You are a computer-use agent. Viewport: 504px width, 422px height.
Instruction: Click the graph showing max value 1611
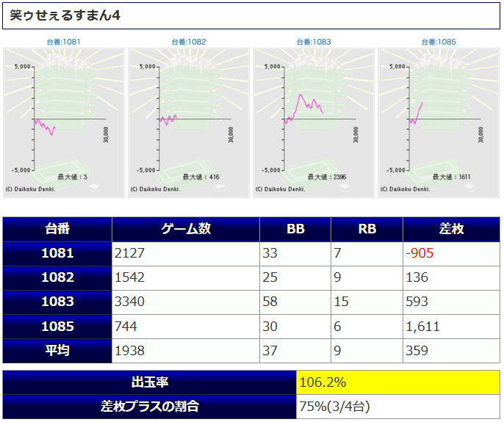pos(439,123)
